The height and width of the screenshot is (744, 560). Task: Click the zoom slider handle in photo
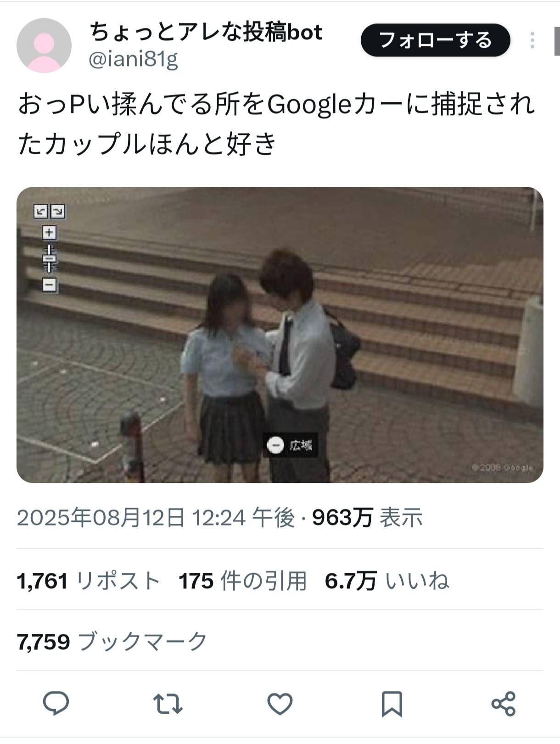[x=50, y=259]
